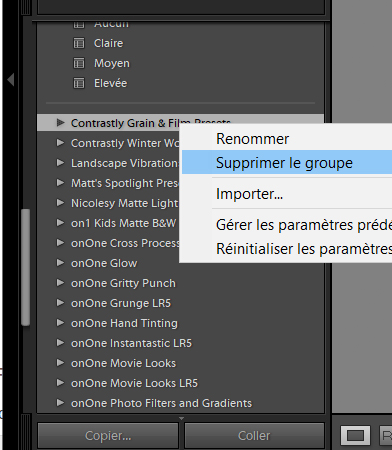The width and height of the screenshot is (392, 450).
Task: Expand onOne Movie Looks LR5 folder
Action: click(x=60, y=383)
